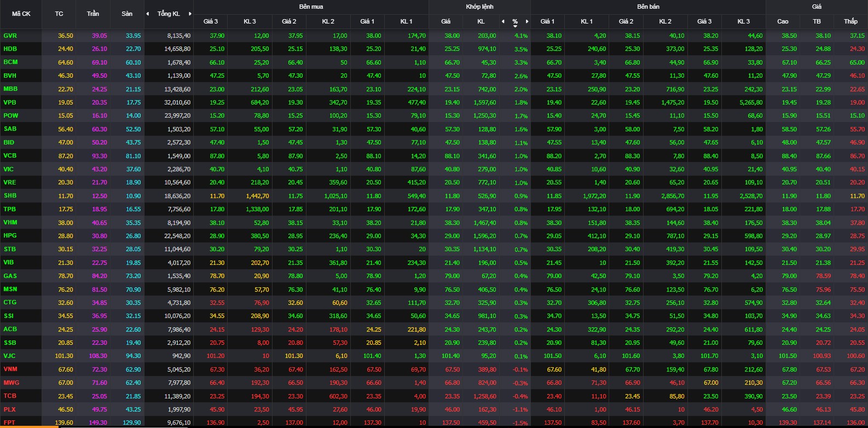The width and height of the screenshot is (868, 428).
Task: Choose the STB ticker
Action: pos(10,249)
